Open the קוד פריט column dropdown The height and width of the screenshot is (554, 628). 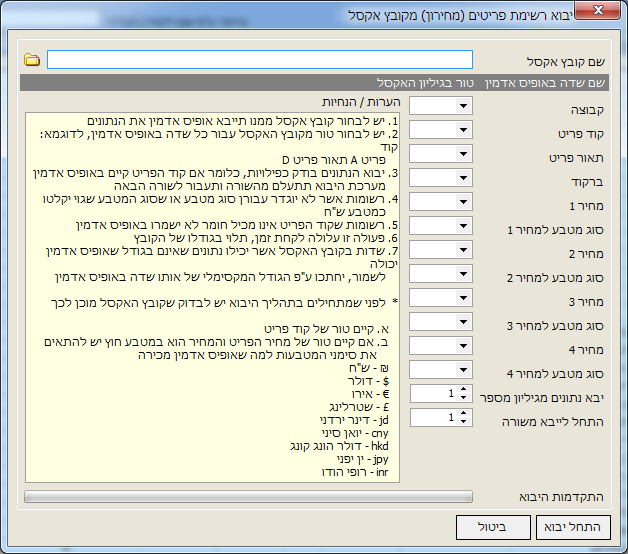tap(463, 130)
